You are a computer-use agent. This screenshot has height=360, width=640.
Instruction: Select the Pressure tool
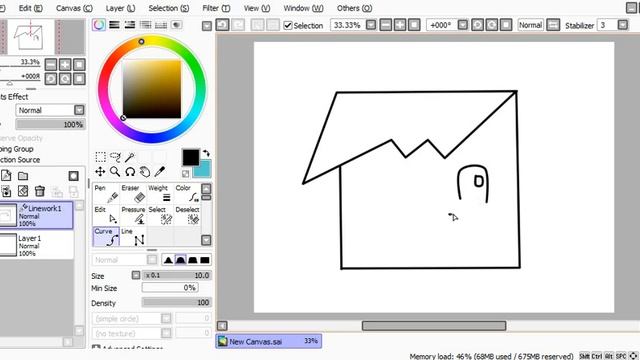[133, 215]
